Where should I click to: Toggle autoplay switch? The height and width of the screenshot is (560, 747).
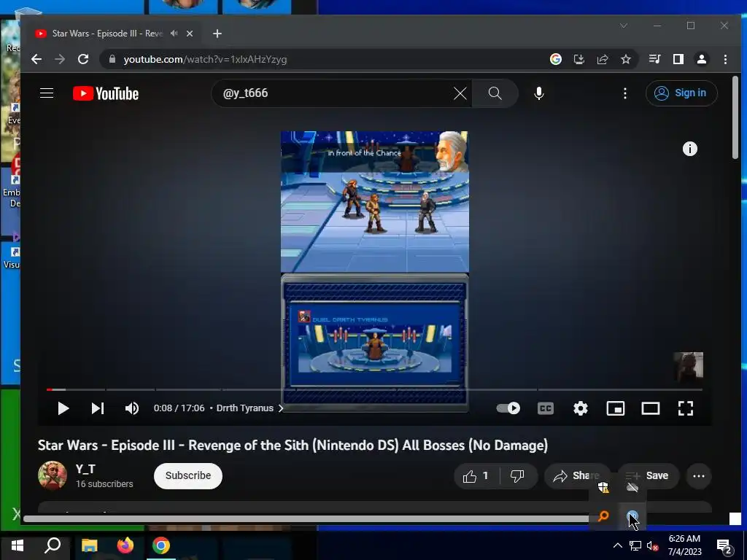(x=508, y=408)
